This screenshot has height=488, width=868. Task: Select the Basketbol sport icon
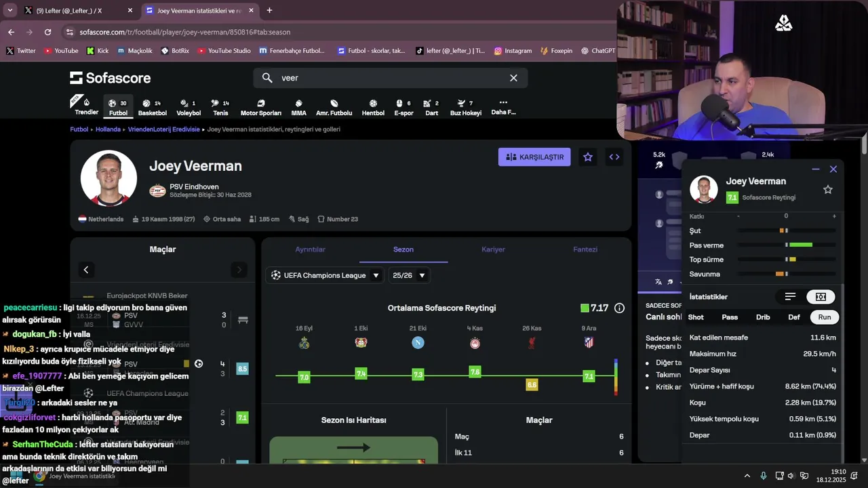tap(153, 107)
